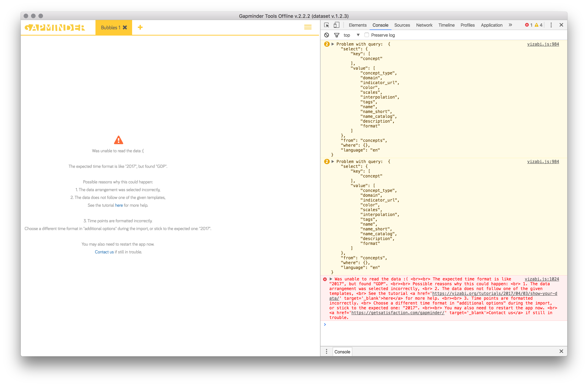
Task: Toggle the device toolbar mode
Action: coord(337,25)
